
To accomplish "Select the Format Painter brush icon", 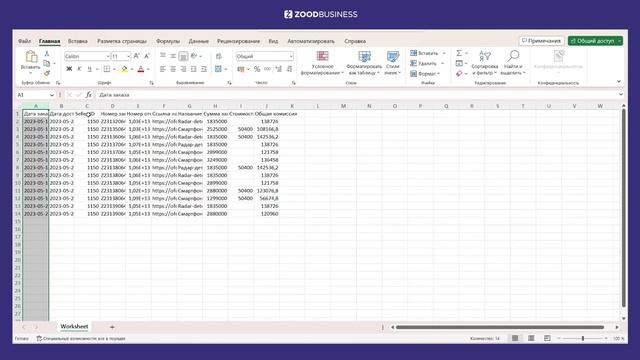I will click(47, 73).
